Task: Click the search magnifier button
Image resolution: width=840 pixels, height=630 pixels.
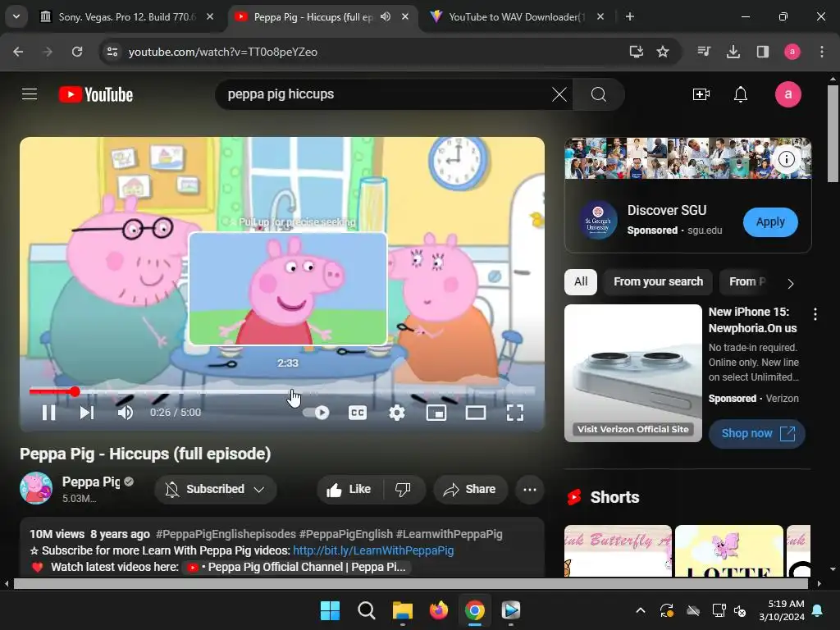Action: (x=598, y=95)
